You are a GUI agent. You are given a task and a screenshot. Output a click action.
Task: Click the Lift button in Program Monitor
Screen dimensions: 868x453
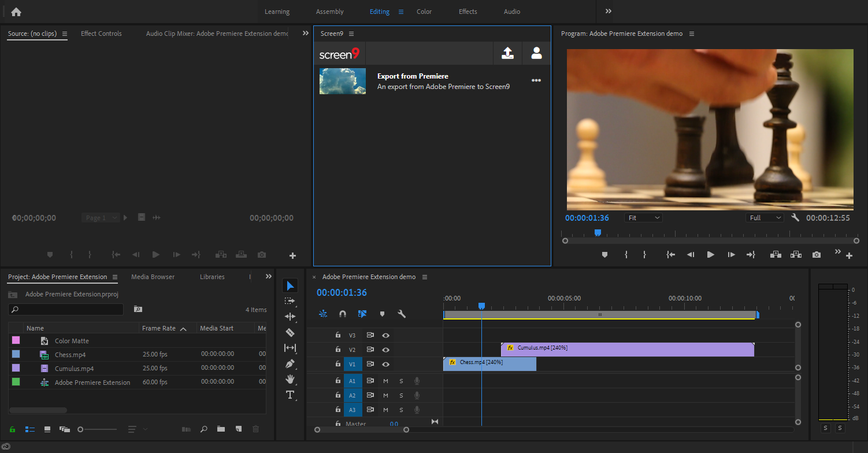pyautogui.click(x=775, y=255)
